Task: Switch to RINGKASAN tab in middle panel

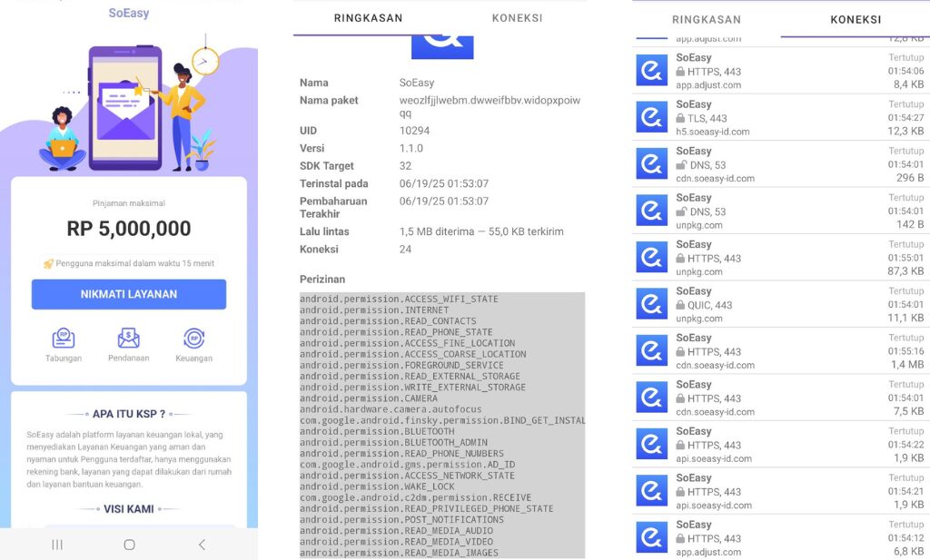Action: tap(368, 18)
